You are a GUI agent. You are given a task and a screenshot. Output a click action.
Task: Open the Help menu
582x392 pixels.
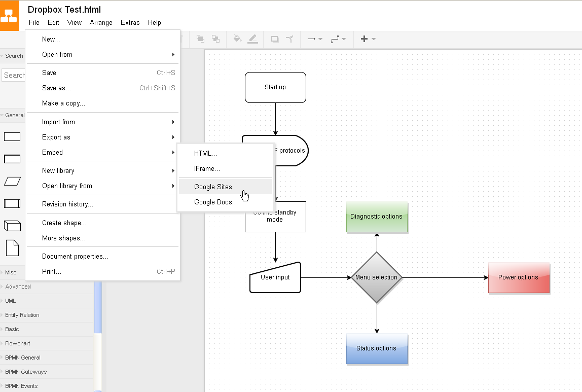pyautogui.click(x=155, y=22)
